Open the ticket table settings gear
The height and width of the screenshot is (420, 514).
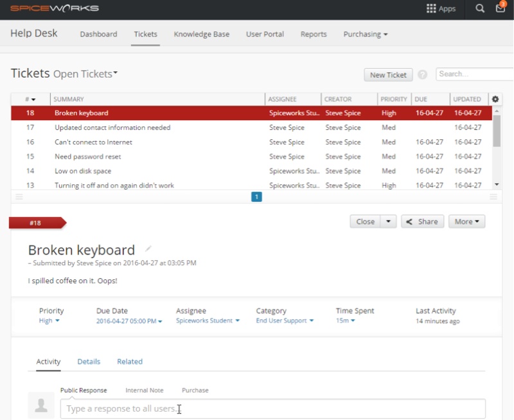[494, 98]
